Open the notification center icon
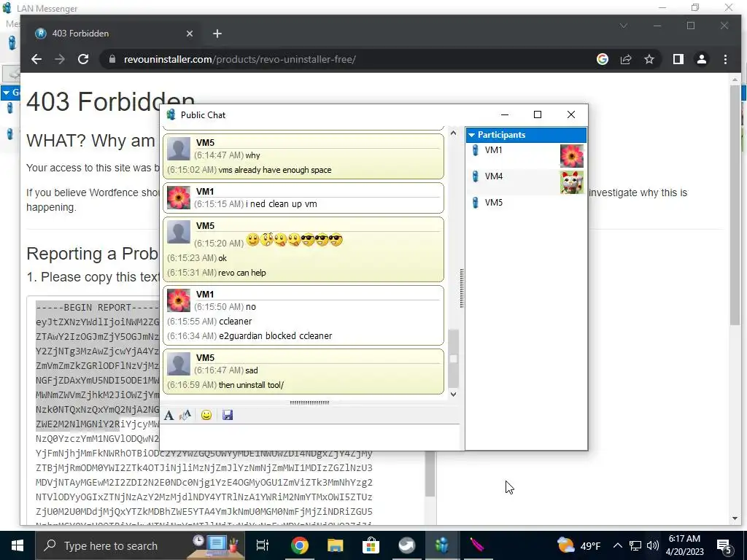Image resolution: width=747 pixels, height=560 pixels. [x=724, y=545]
